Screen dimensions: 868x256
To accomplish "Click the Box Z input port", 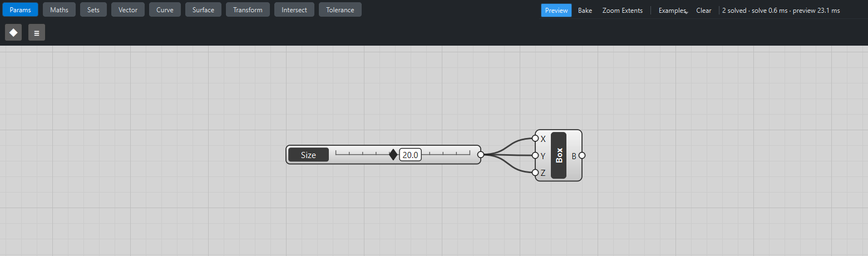I will tap(535, 173).
